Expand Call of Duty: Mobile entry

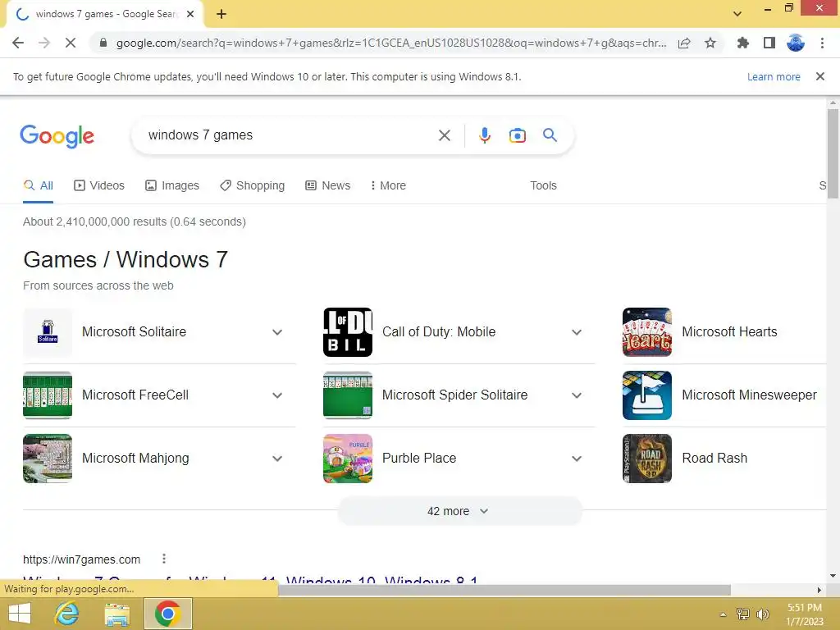(577, 332)
